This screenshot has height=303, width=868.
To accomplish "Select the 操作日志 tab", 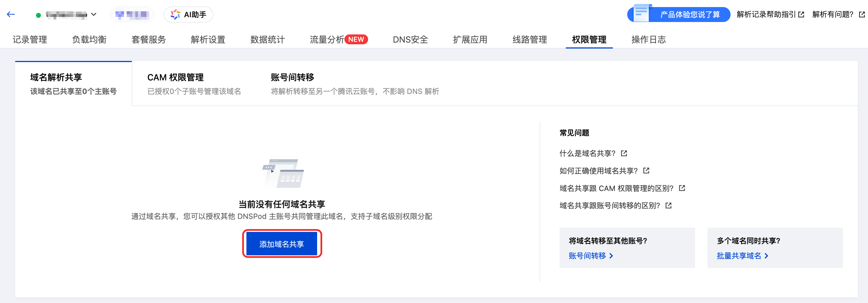I will click(x=648, y=39).
